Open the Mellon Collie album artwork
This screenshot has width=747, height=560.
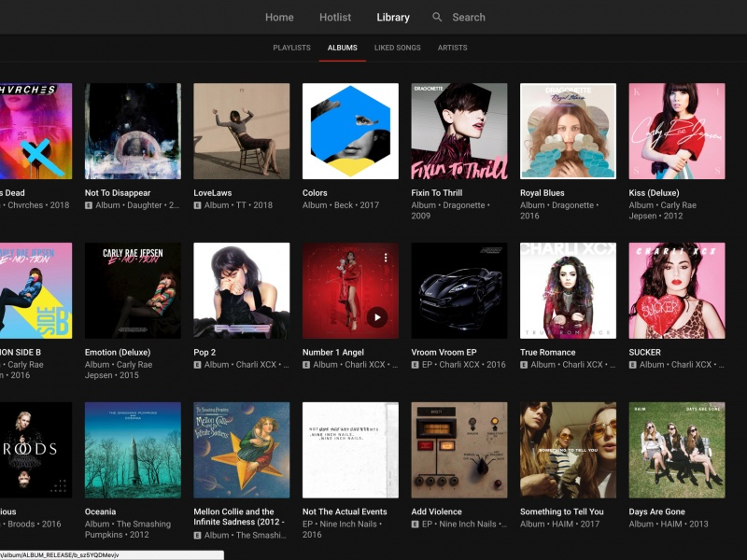click(242, 451)
